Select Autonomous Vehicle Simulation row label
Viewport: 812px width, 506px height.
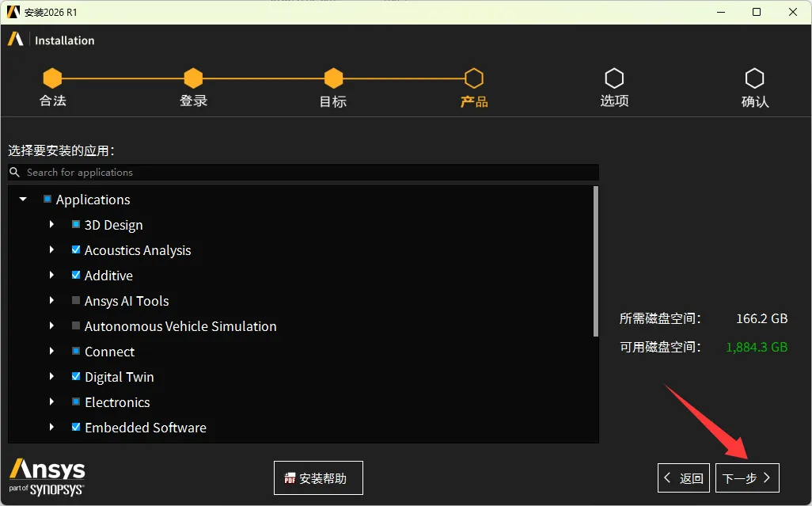point(180,326)
